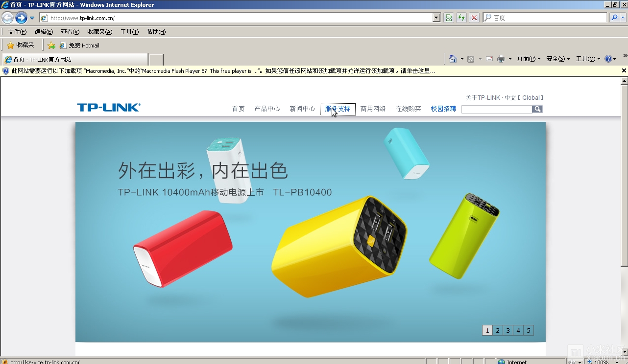Click the TP-LINK logo

[109, 108]
